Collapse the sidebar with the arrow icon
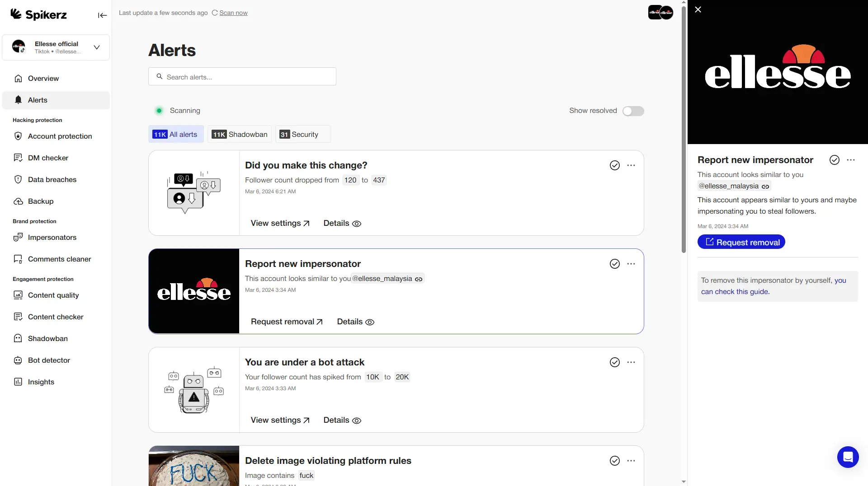868x486 pixels. 102,15
